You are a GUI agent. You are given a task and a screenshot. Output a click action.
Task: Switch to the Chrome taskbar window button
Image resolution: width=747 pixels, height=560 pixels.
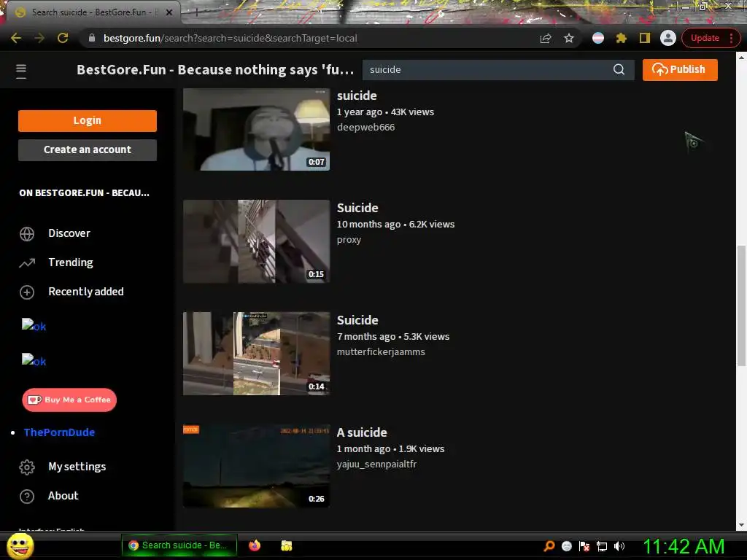click(179, 545)
